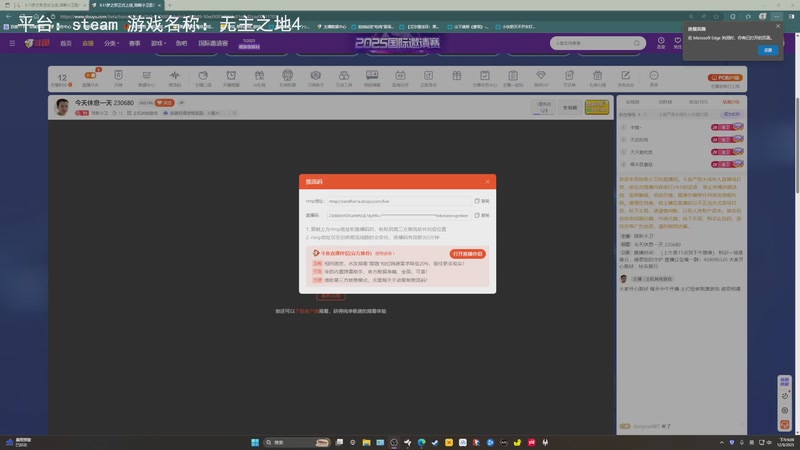Open the usage instructions link in dialog
Viewport: 800px width, 450px height.
[384, 253]
